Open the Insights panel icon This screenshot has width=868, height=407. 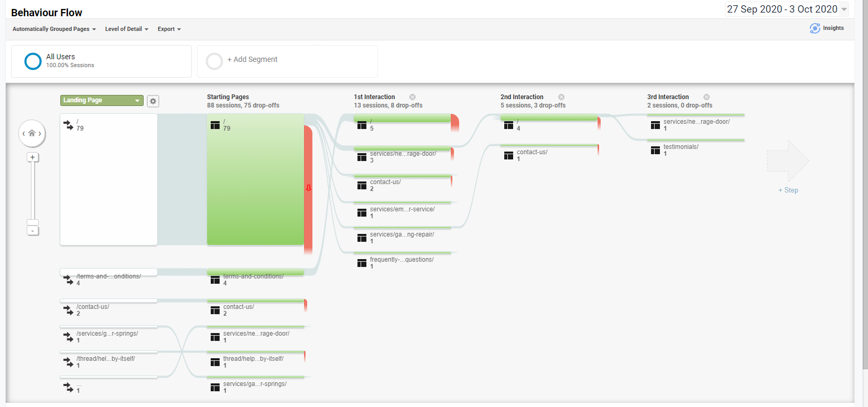coord(815,28)
